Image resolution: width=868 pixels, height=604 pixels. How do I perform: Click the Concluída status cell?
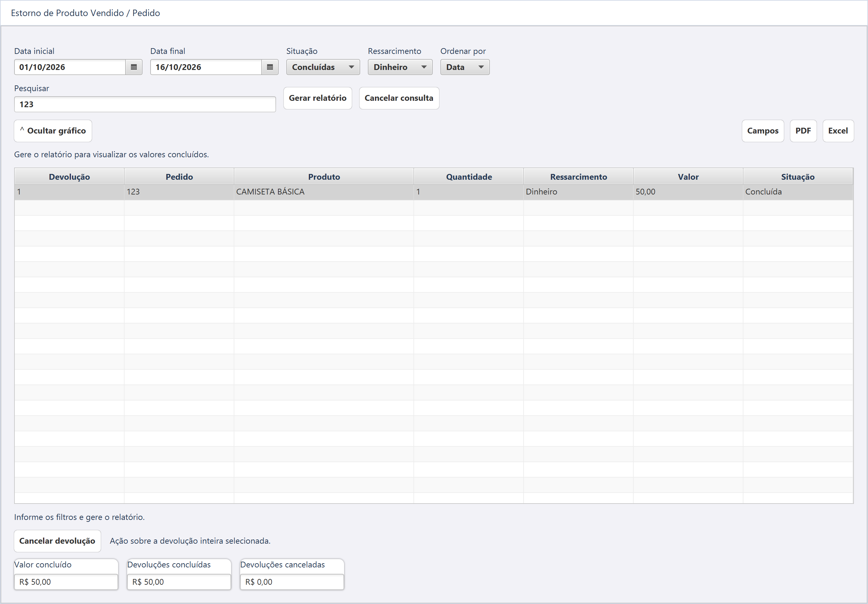(x=798, y=192)
